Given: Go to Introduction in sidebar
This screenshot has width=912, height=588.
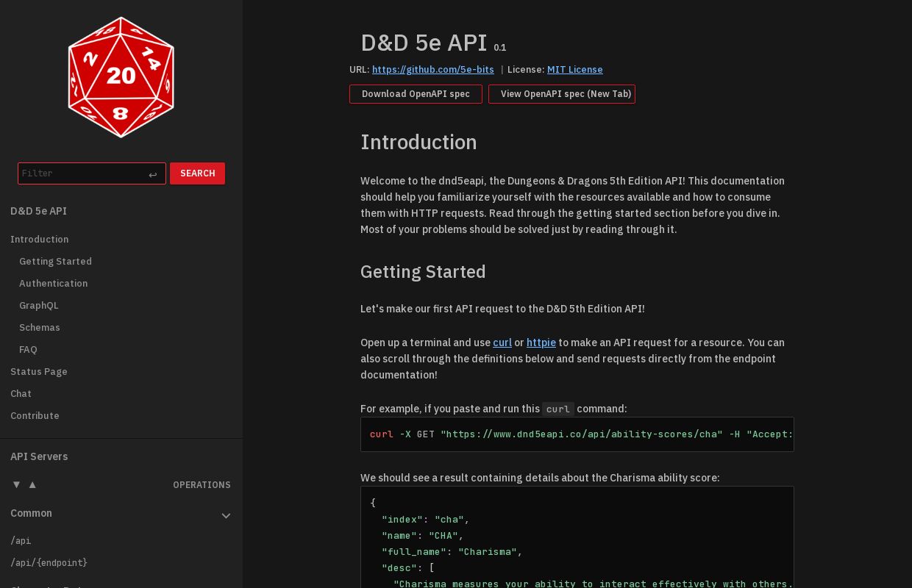Looking at the screenshot, I should tap(40, 240).
